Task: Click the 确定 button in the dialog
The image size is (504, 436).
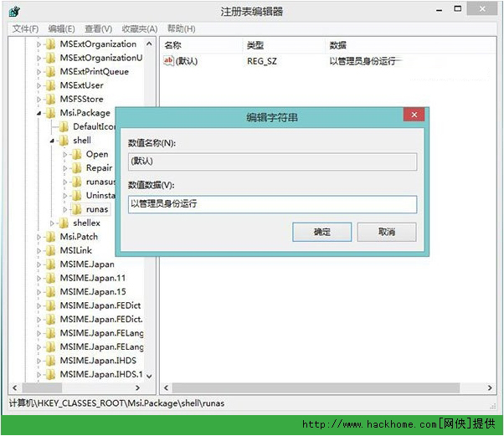Action: tap(321, 232)
